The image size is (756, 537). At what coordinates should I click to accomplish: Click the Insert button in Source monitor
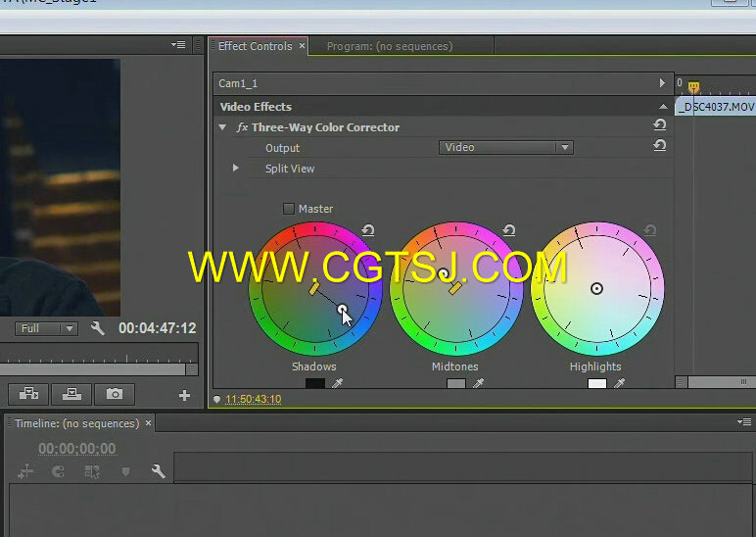28,394
